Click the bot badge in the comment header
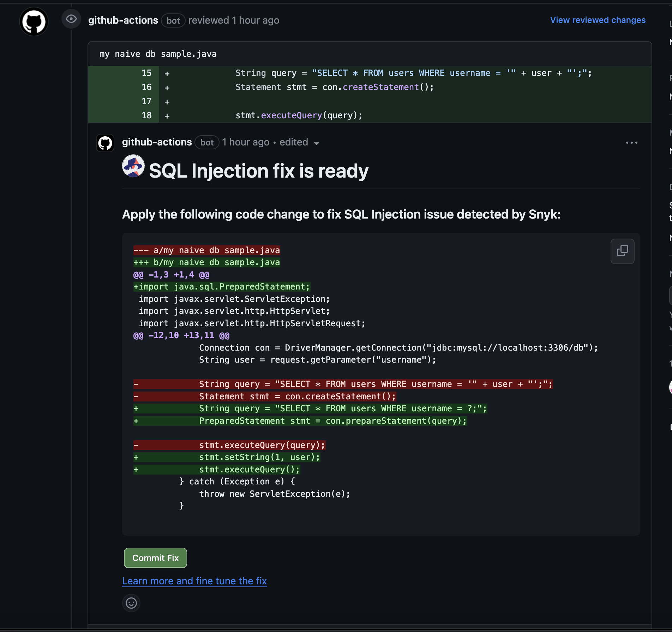 pyautogui.click(x=207, y=143)
